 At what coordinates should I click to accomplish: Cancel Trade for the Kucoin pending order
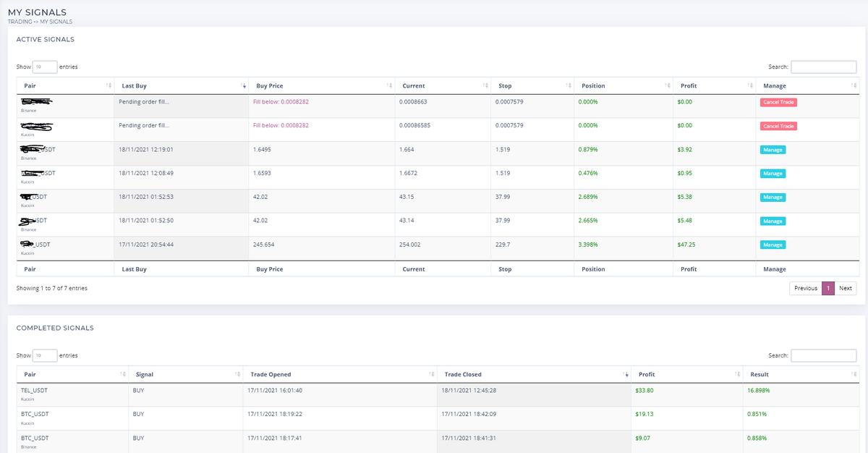tap(778, 126)
